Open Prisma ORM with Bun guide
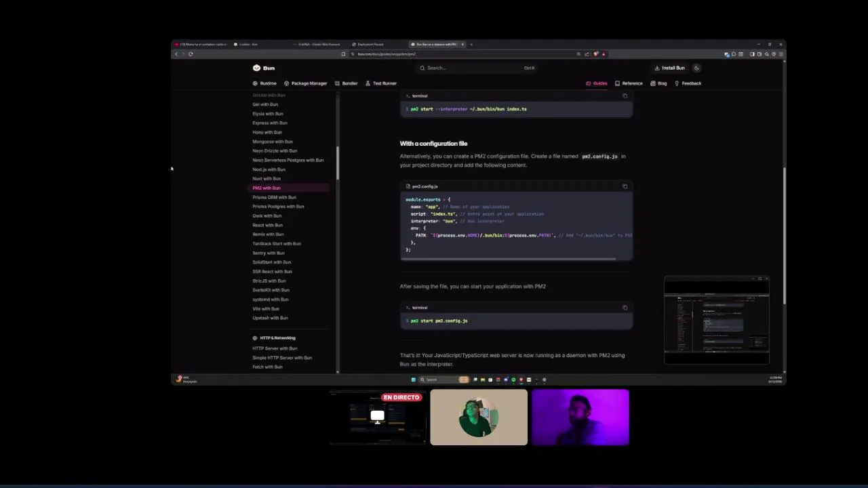Viewport: 868px width, 488px height. [274, 197]
